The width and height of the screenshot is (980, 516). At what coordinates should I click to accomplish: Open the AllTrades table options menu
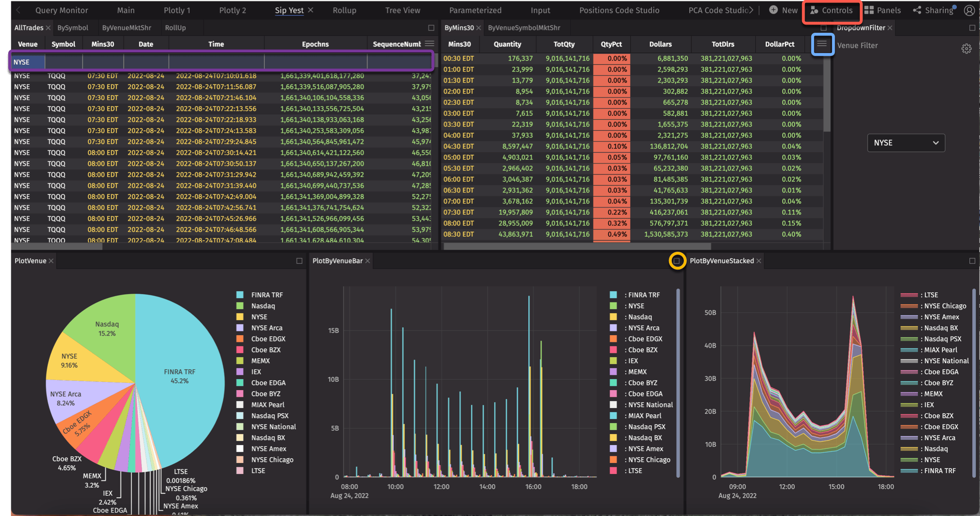(x=429, y=44)
